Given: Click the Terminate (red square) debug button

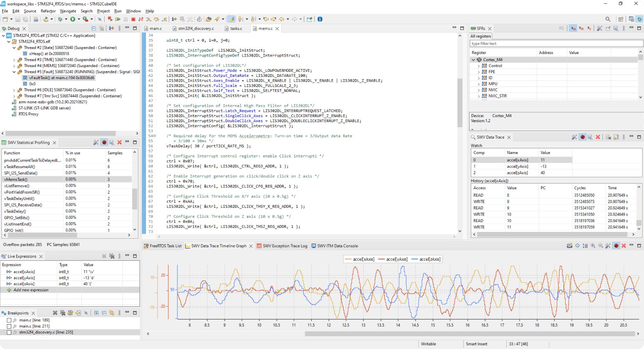Looking at the screenshot, I should (133, 19).
